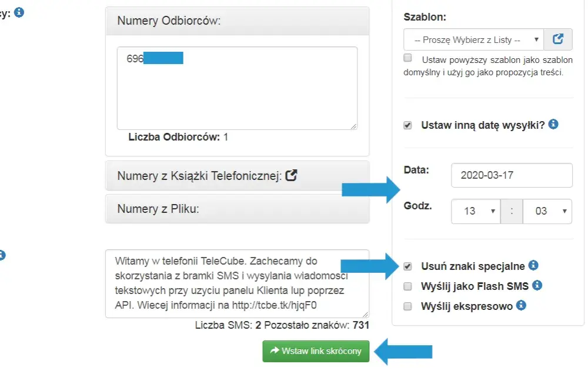Image resolution: width=588 pixels, height=374 pixels.
Task: Expand Numery z Pliku panel
Action: (x=238, y=209)
